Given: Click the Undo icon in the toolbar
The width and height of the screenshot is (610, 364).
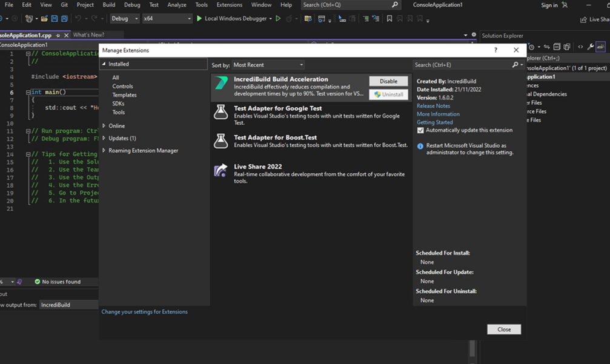Looking at the screenshot, I should pyautogui.click(x=79, y=19).
